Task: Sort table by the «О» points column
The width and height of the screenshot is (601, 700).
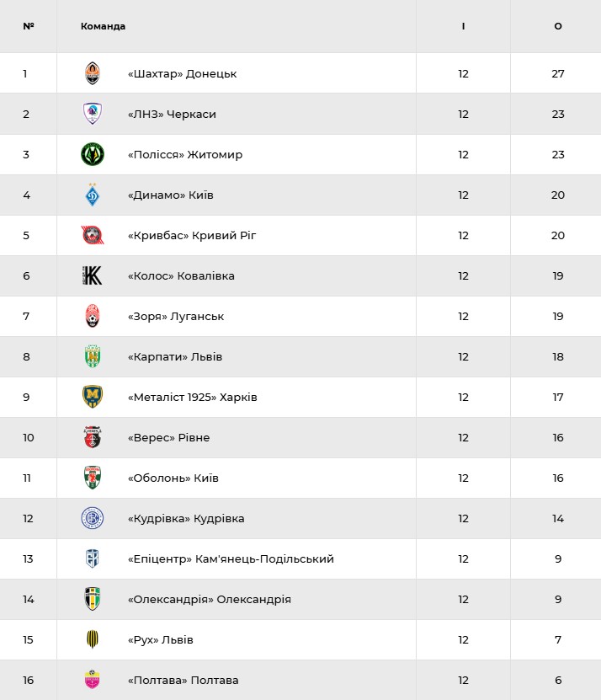Action: pyautogui.click(x=558, y=26)
